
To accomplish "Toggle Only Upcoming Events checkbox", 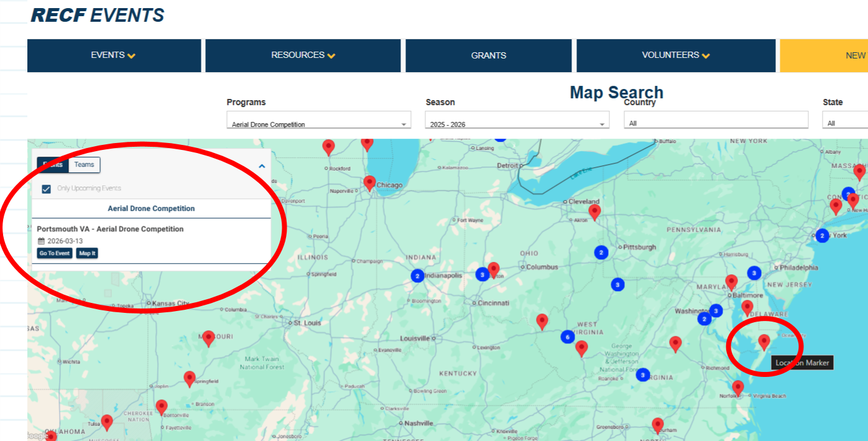I will 46,189.
